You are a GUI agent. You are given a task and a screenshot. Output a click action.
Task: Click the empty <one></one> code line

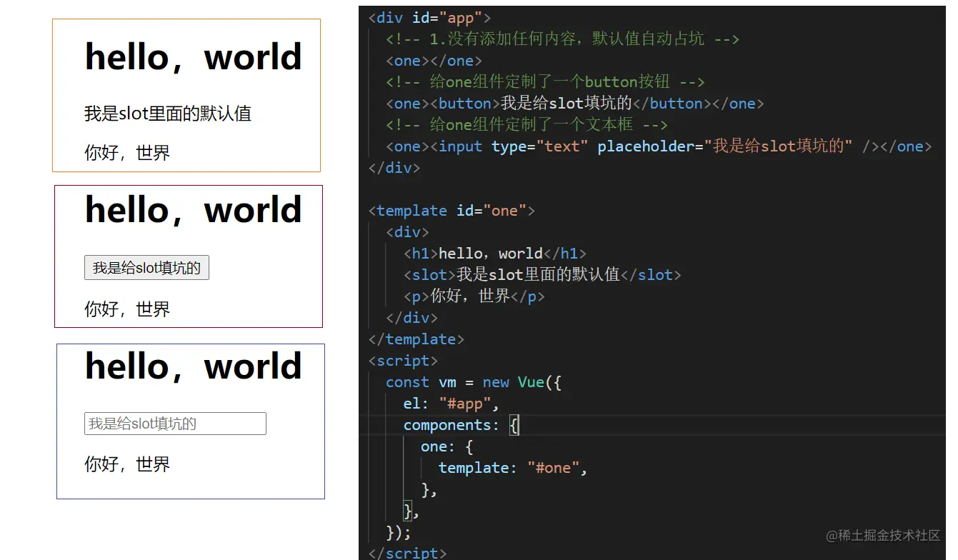(434, 61)
